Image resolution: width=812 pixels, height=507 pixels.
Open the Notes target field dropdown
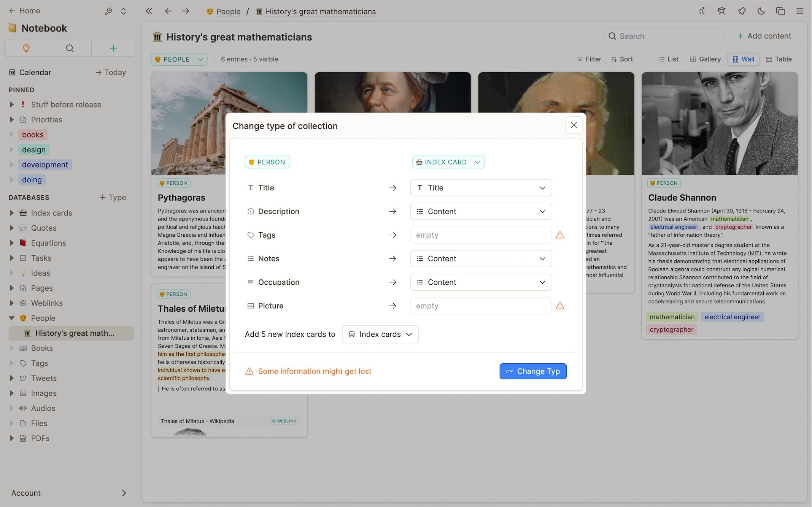(x=481, y=258)
